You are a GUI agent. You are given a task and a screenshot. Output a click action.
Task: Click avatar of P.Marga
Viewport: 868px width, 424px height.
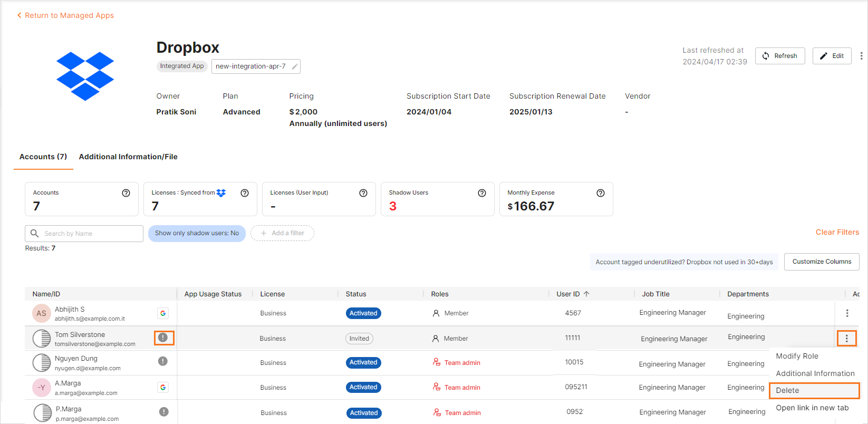tap(43, 413)
